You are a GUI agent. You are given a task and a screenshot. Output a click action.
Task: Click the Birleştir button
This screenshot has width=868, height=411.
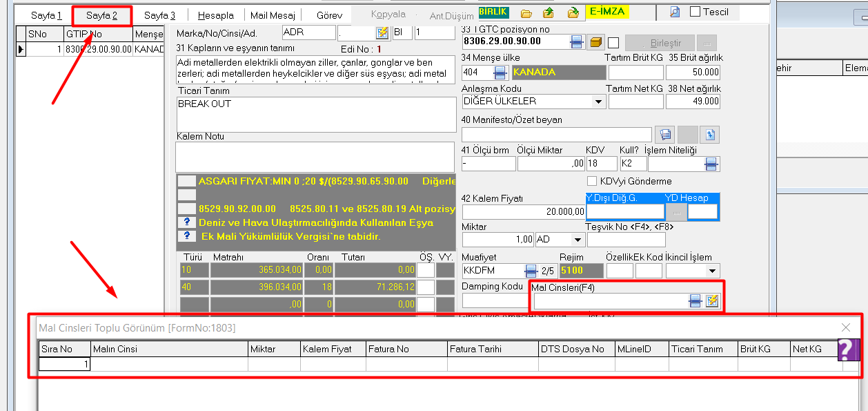tap(659, 42)
